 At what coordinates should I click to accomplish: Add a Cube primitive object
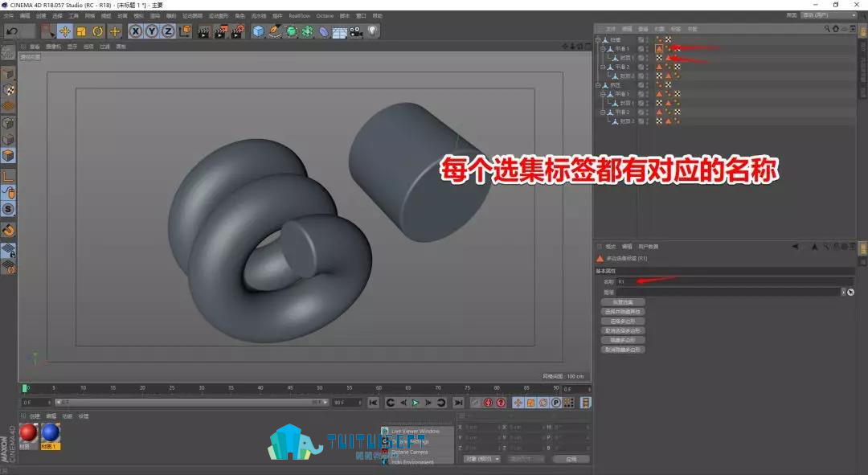(259, 31)
